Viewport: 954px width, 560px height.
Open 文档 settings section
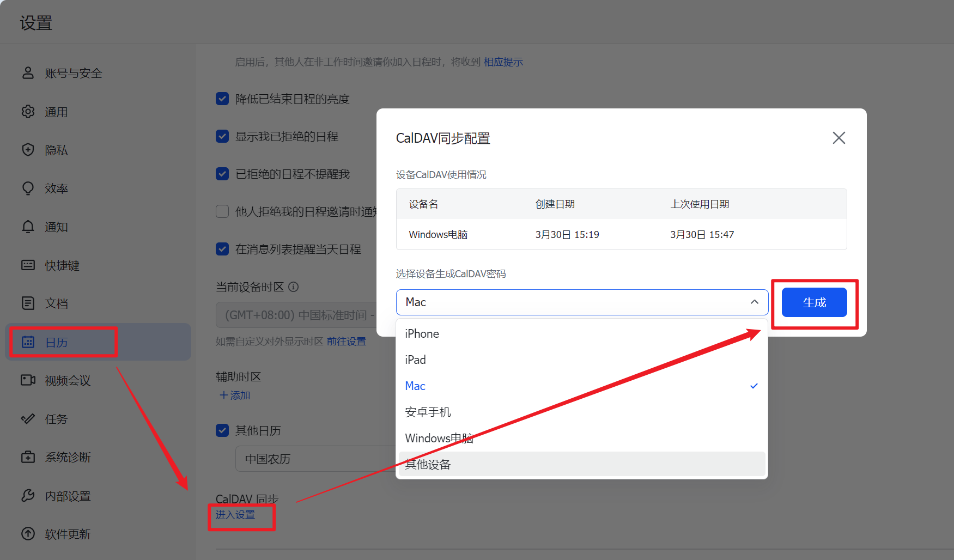coord(98,303)
